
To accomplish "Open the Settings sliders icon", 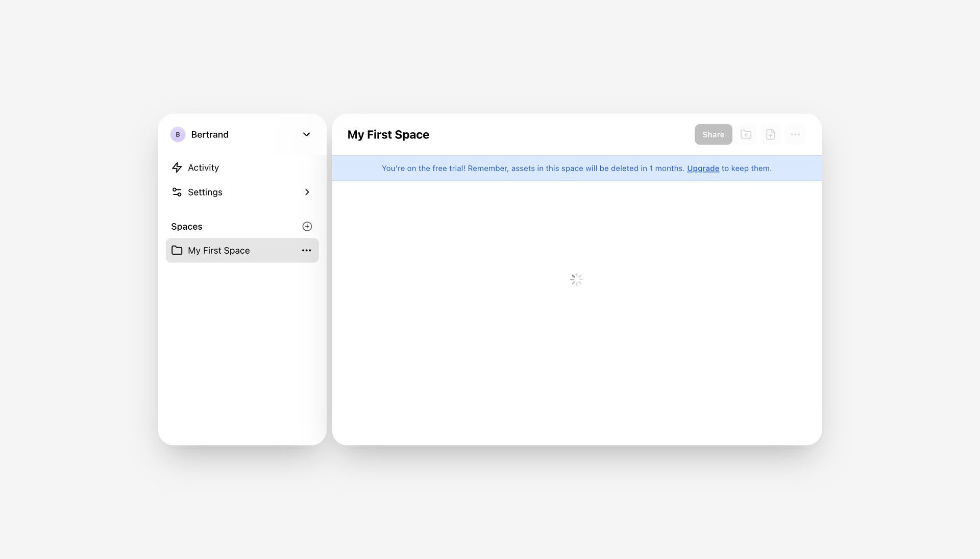I will click(x=177, y=192).
